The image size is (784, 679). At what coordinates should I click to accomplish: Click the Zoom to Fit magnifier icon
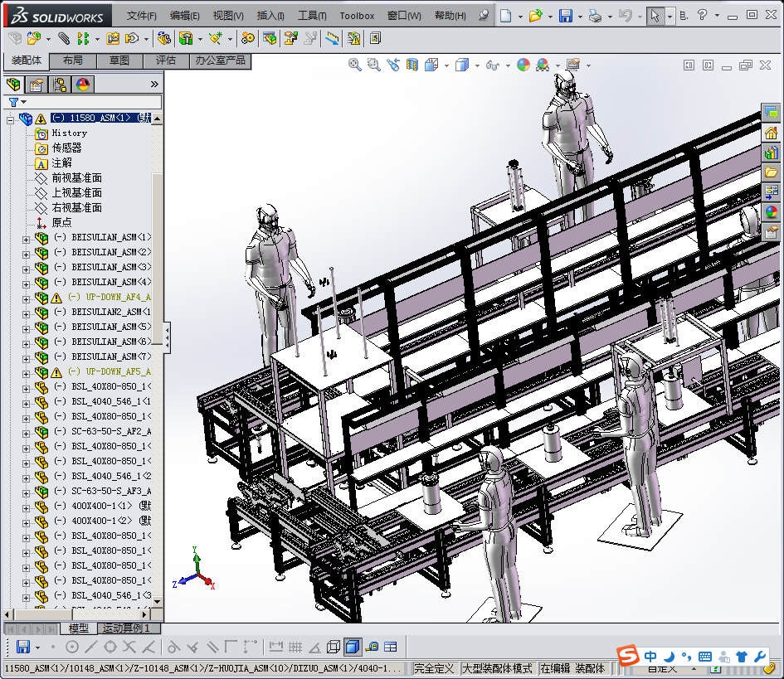point(354,64)
